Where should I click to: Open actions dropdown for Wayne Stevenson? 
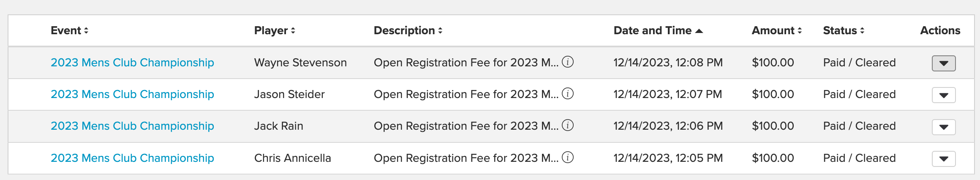[x=944, y=63]
